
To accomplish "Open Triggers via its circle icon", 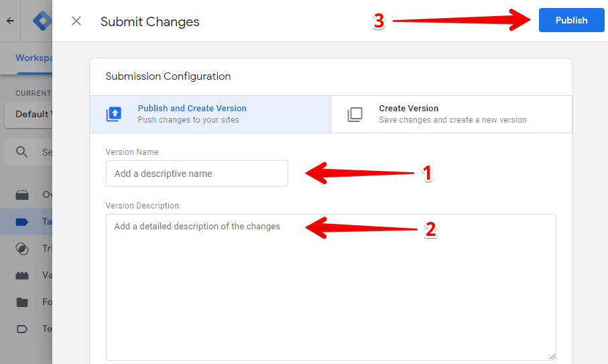I will [x=22, y=249].
